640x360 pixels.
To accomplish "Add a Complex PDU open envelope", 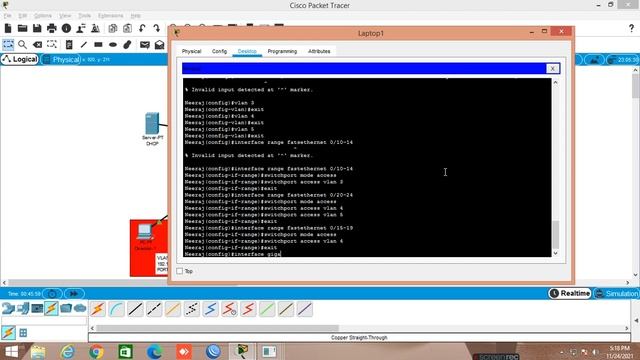I will (159, 44).
